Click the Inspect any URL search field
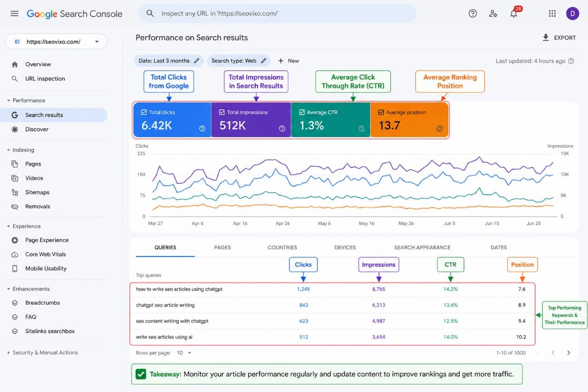Image resolution: width=588 pixels, height=392 pixels. tap(277, 14)
